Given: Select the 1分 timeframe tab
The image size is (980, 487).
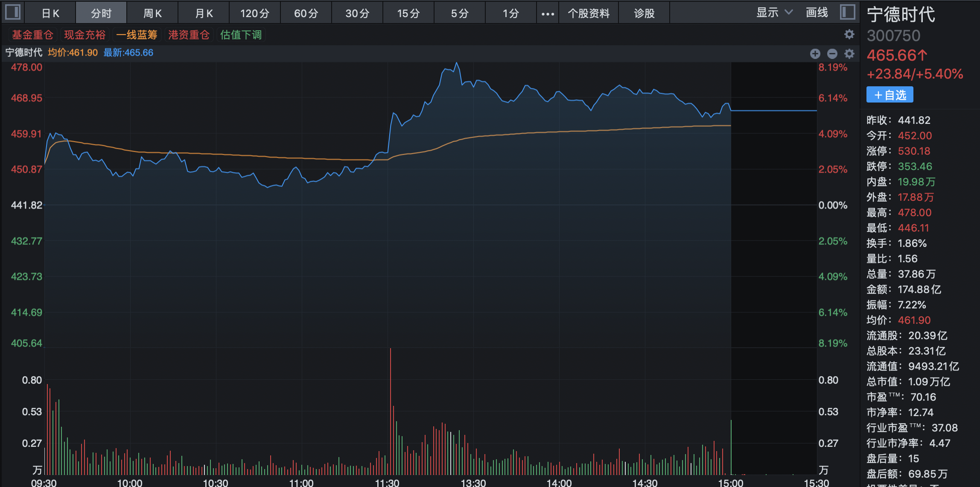Looking at the screenshot, I should tap(511, 13).
